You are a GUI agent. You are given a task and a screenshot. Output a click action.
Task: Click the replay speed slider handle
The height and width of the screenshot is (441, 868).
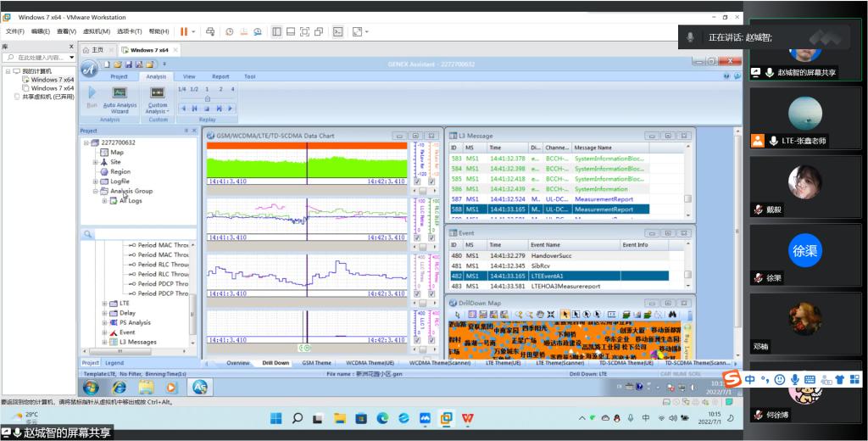click(x=207, y=99)
